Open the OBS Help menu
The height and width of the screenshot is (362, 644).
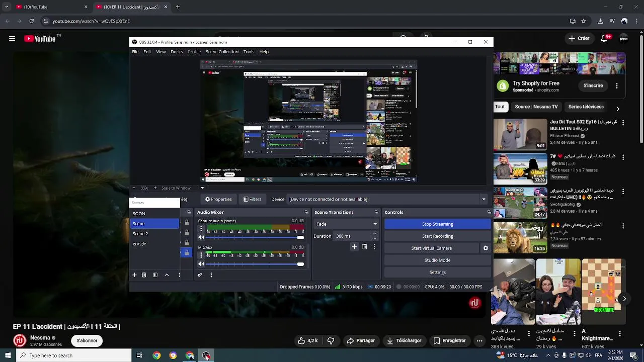(x=264, y=52)
